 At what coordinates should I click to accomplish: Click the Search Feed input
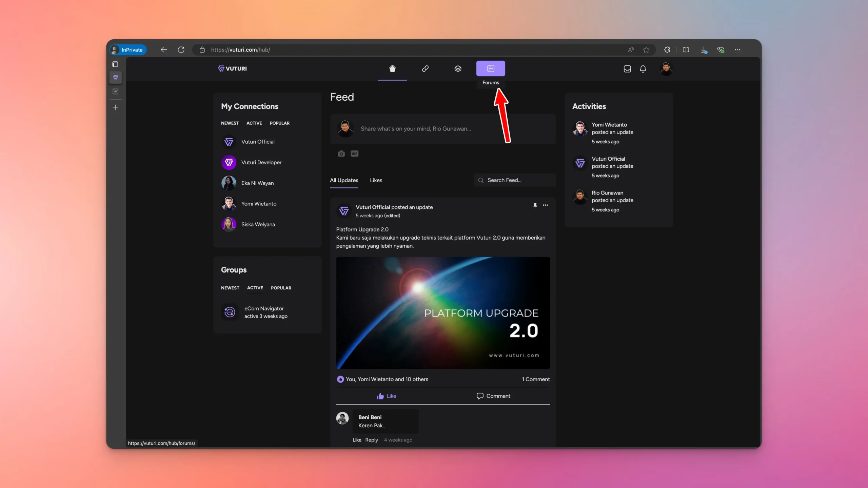tap(515, 180)
